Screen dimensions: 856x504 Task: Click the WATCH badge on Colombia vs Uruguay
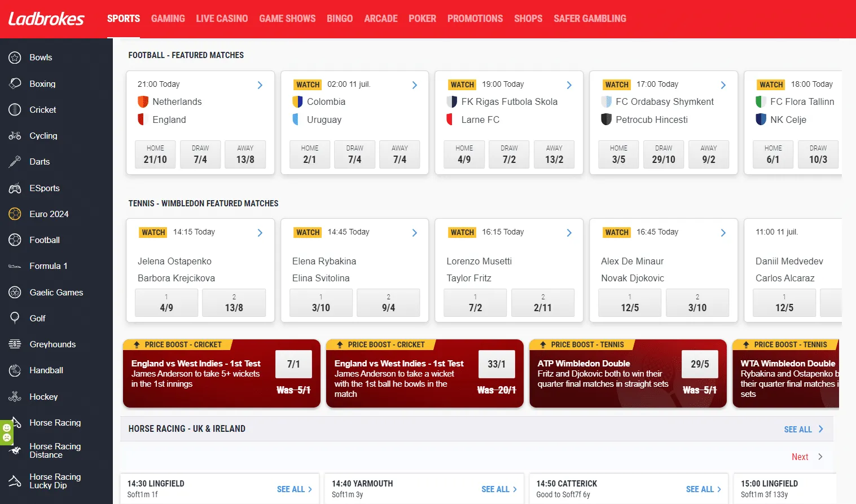(307, 85)
